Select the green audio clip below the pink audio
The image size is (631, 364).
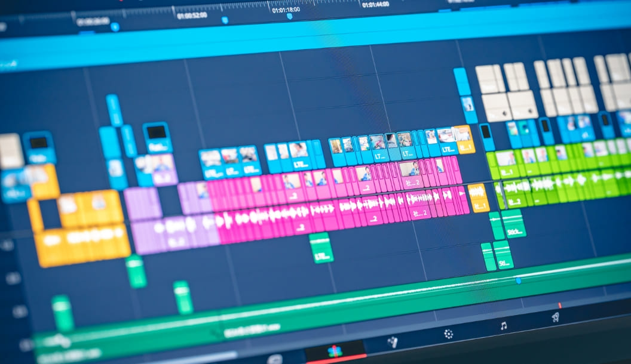pyautogui.click(x=321, y=248)
